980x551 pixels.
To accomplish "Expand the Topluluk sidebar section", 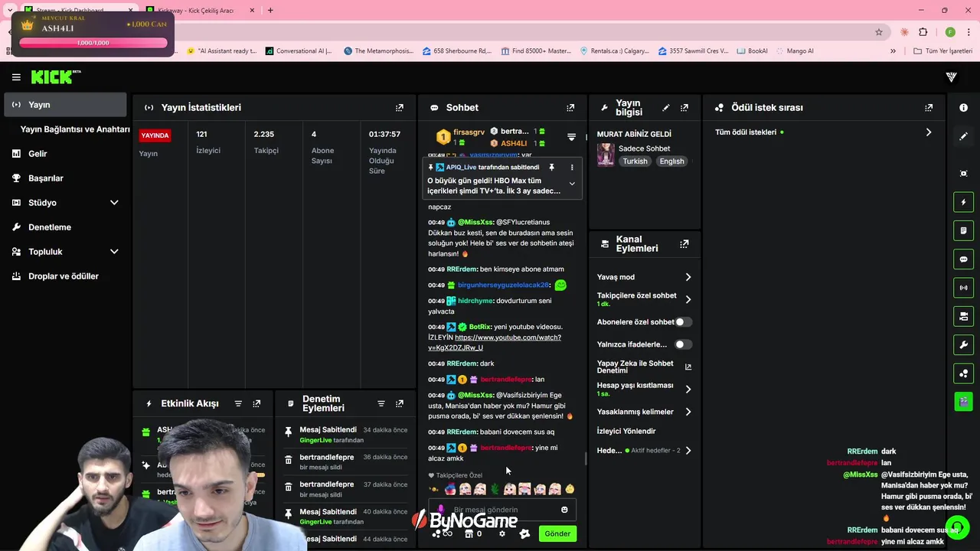I will coord(114,252).
